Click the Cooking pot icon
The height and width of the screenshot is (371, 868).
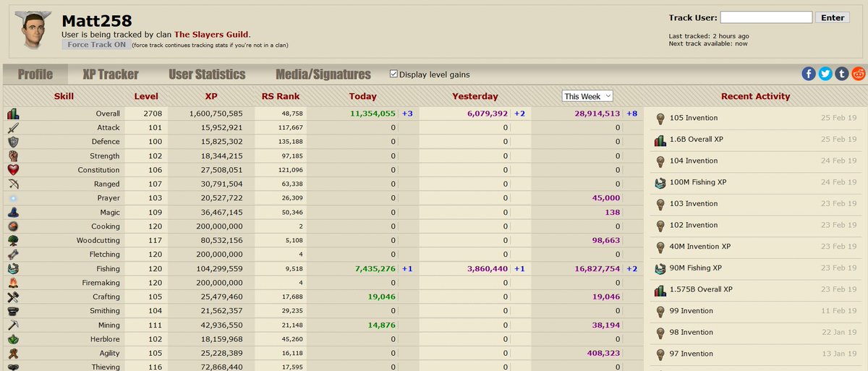click(13, 226)
